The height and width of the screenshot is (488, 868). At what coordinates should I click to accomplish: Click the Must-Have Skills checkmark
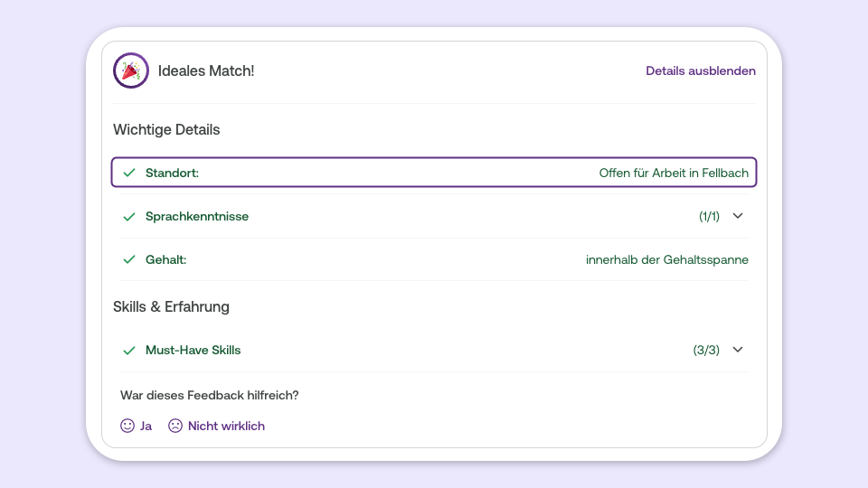(x=129, y=351)
